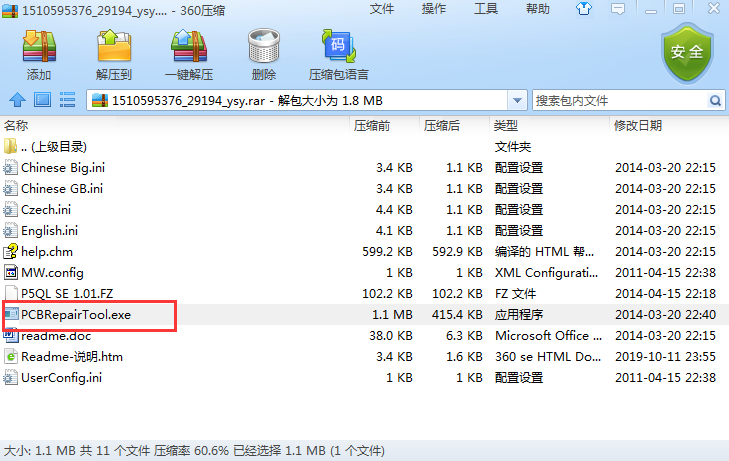Switch to list view mode
This screenshot has height=461, width=729.
click(x=67, y=99)
